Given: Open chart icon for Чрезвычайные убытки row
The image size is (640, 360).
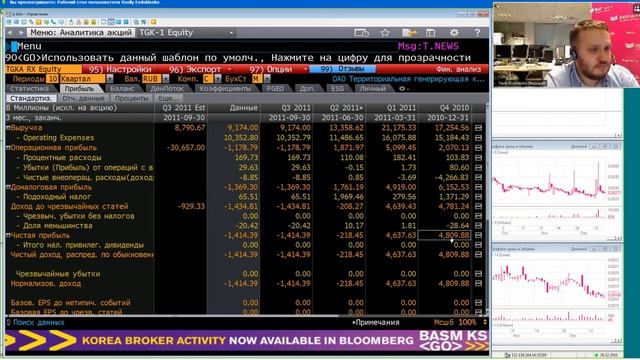Looking at the screenshot, I should coord(479,274).
